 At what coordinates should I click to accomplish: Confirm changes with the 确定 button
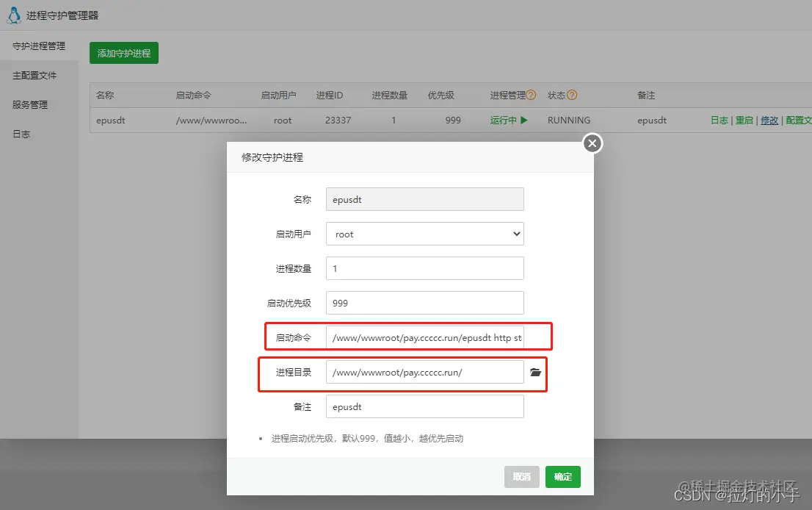click(562, 477)
